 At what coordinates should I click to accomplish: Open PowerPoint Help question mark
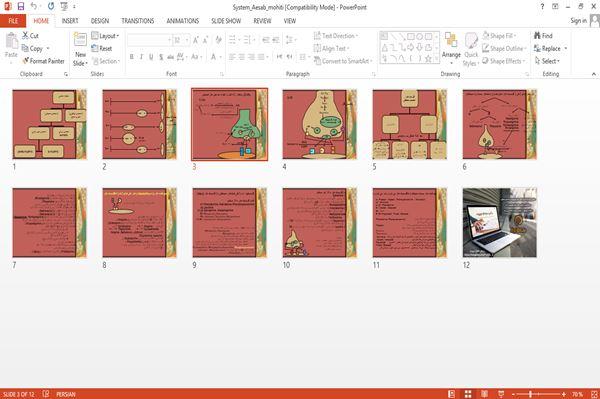click(x=542, y=7)
